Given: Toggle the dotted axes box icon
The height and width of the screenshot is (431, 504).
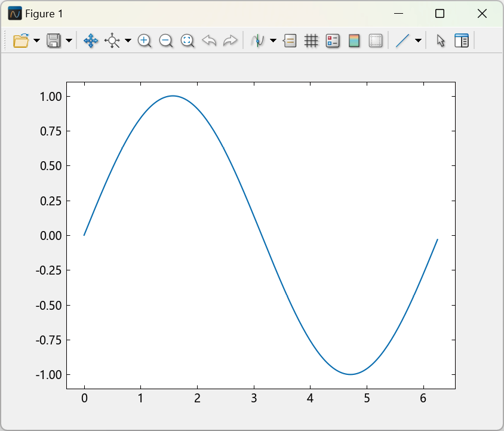Looking at the screenshot, I should [376, 41].
